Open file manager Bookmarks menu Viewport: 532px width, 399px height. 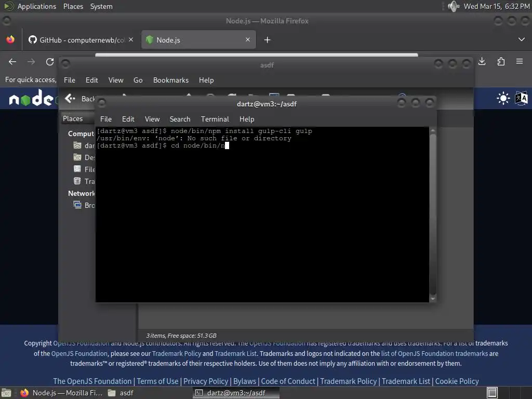tap(170, 80)
